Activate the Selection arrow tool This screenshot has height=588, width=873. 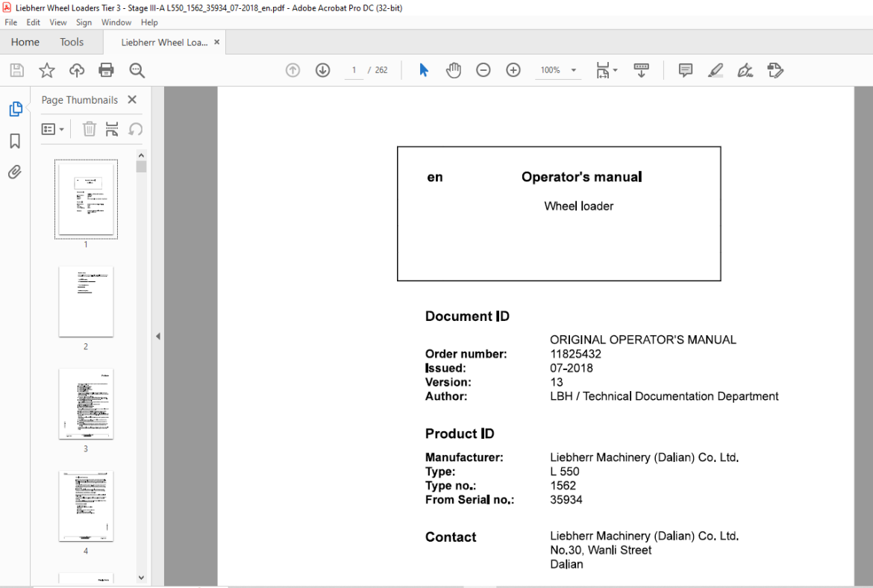click(x=424, y=70)
